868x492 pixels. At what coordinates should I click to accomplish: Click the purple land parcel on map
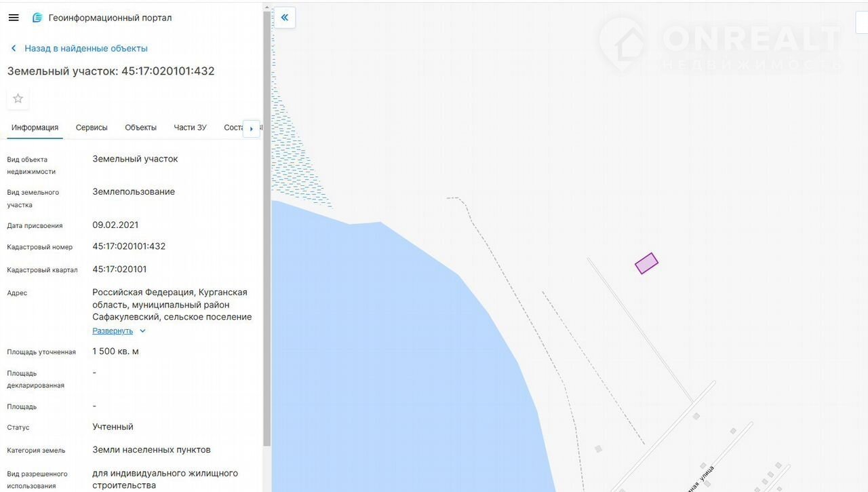point(646,263)
